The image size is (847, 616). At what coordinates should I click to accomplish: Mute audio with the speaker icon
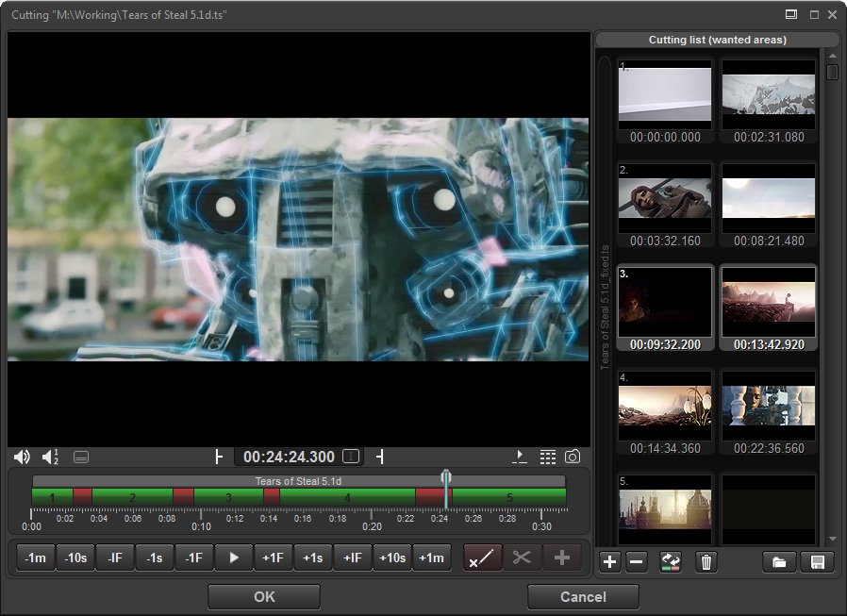pos(22,458)
